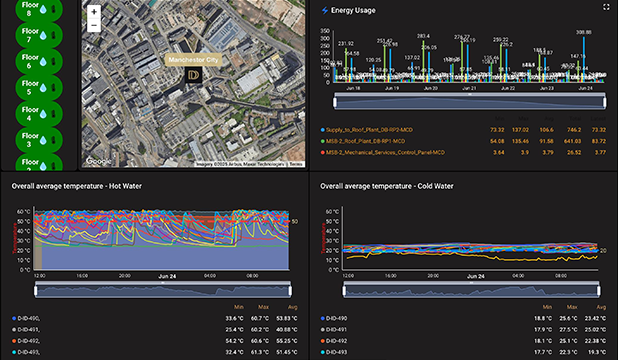Click the water drop icon on Floor 7
The width and height of the screenshot is (618, 360).
tap(43, 35)
